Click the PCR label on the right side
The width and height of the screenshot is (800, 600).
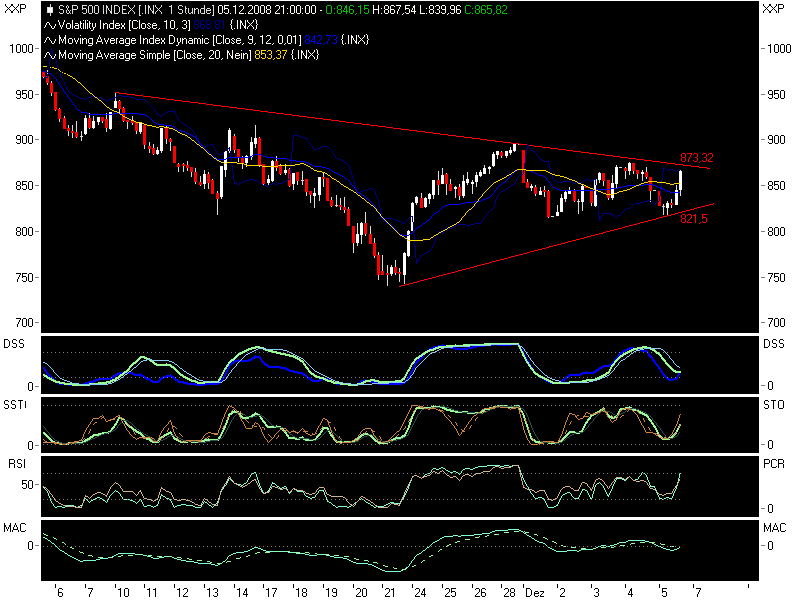[773, 463]
